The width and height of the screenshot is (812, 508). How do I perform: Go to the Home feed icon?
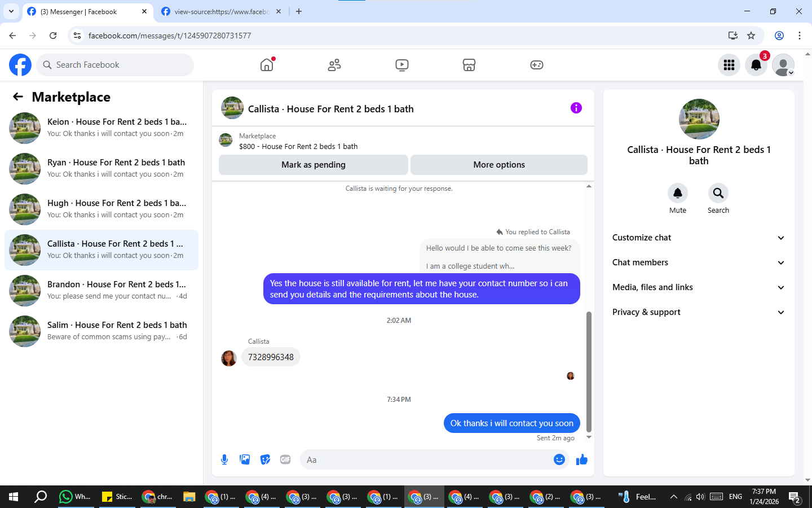(267, 65)
